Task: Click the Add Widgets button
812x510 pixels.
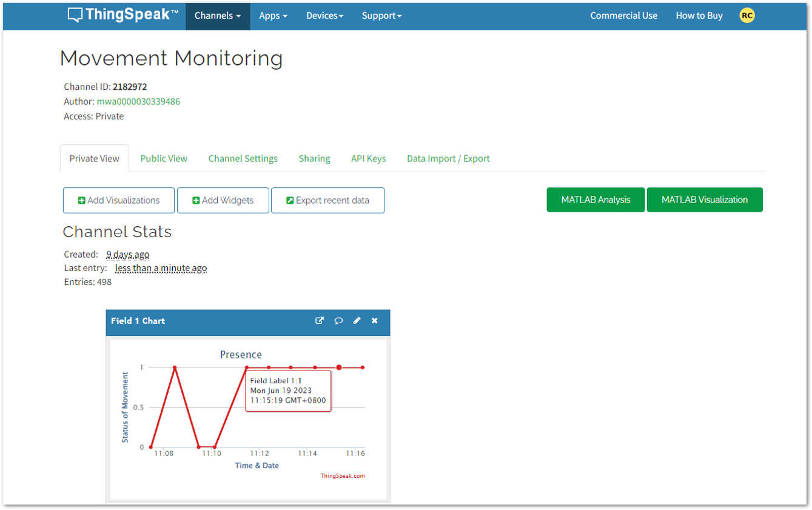Action: (x=223, y=200)
